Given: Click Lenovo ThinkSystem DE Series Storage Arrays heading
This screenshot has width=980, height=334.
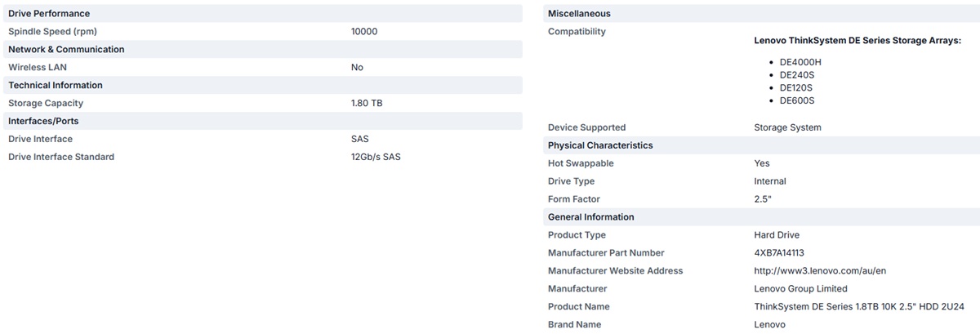Looking at the screenshot, I should point(857,41).
